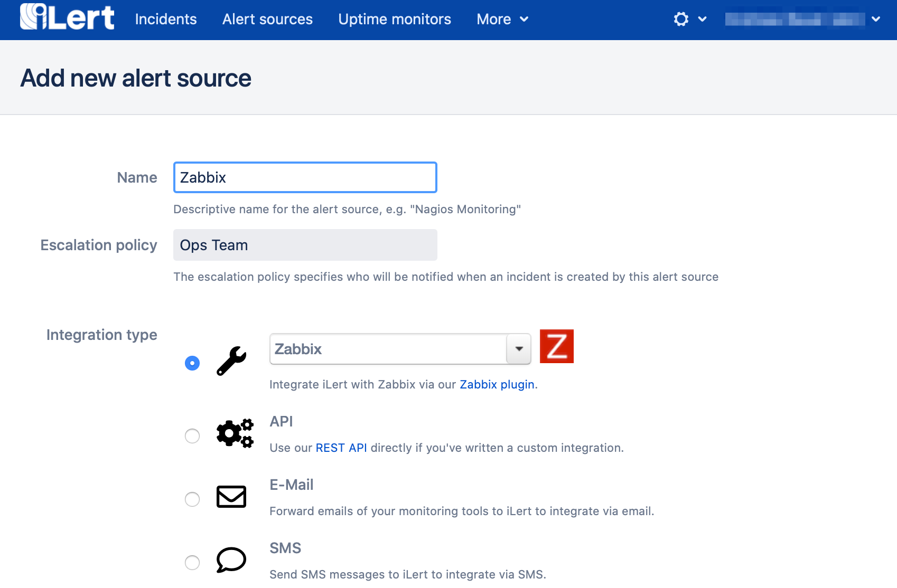Click the wrench integration icon
Image resolution: width=897 pixels, height=588 pixels.
point(231,362)
